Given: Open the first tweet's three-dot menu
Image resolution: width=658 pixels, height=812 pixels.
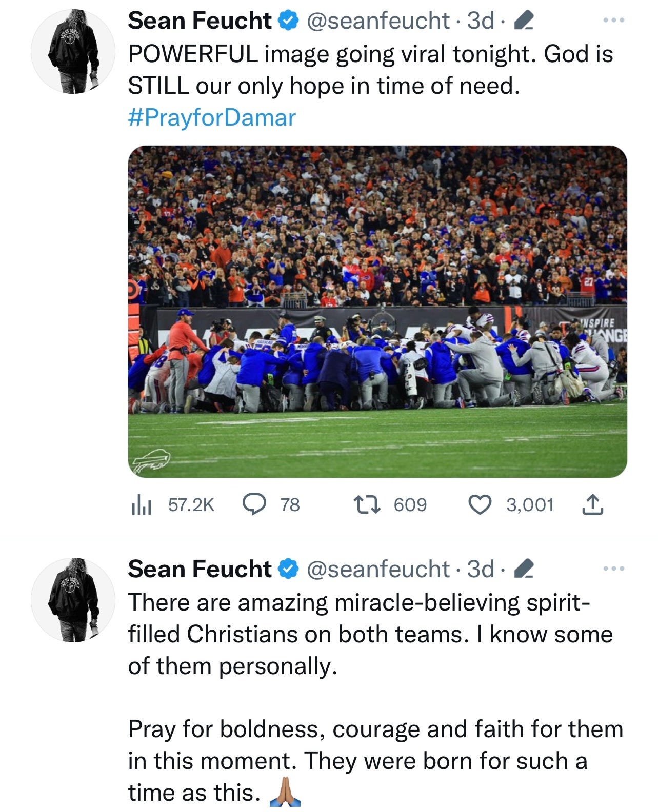Looking at the screenshot, I should tap(613, 21).
